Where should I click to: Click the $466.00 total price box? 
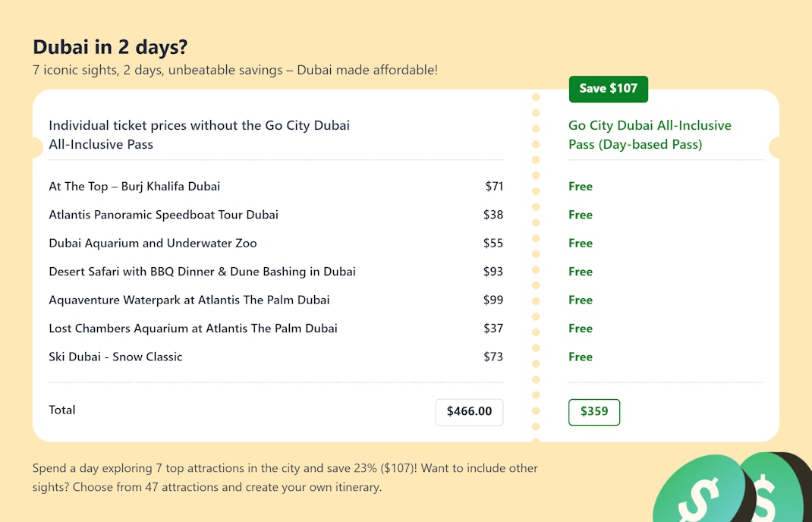pyautogui.click(x=469, y=412)
